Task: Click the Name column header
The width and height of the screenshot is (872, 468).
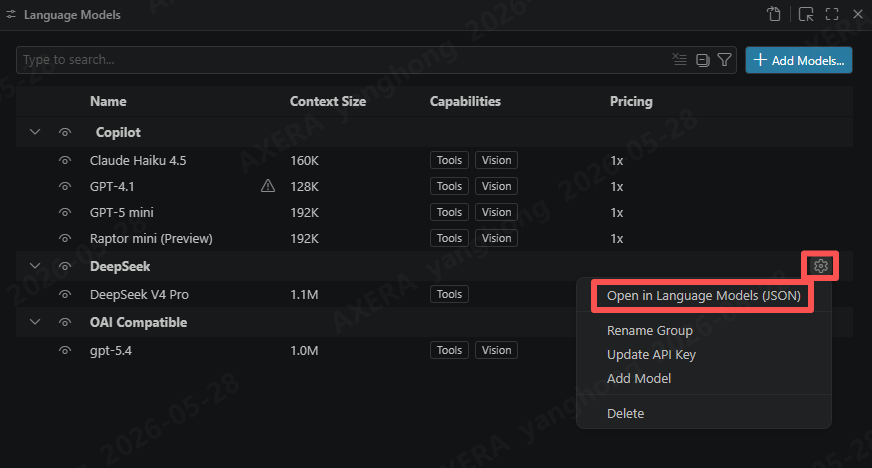Action: click(108, 101)
